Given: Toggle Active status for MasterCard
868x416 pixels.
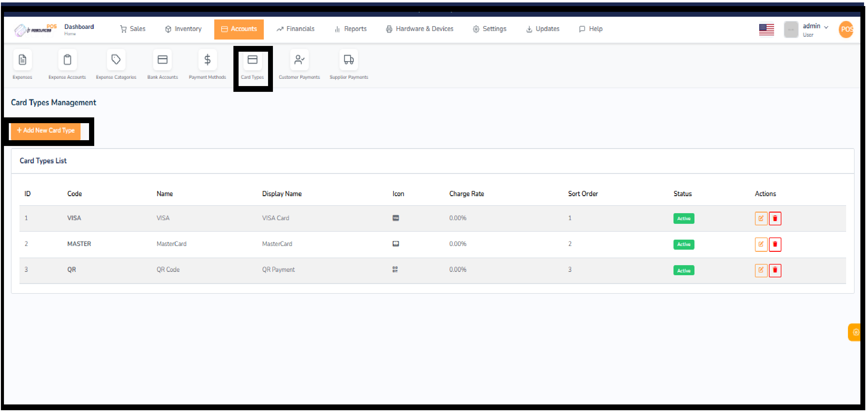Looking at the screenshot, I should pos(684,244).
